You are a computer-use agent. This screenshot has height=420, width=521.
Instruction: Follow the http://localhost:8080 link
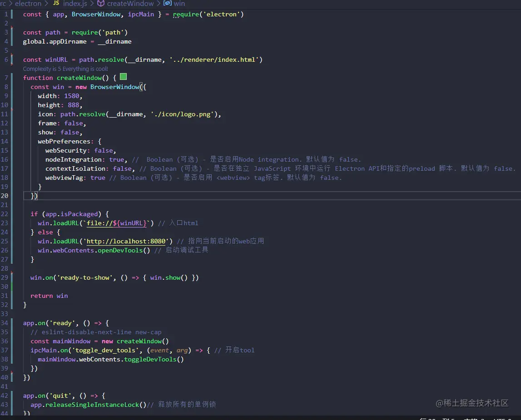point(126,242)
